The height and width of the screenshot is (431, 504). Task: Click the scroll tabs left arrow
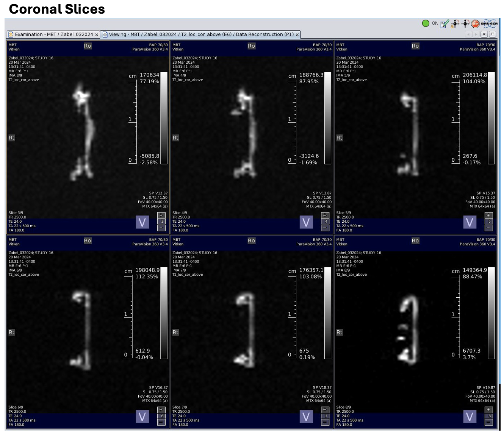point(468,34)
